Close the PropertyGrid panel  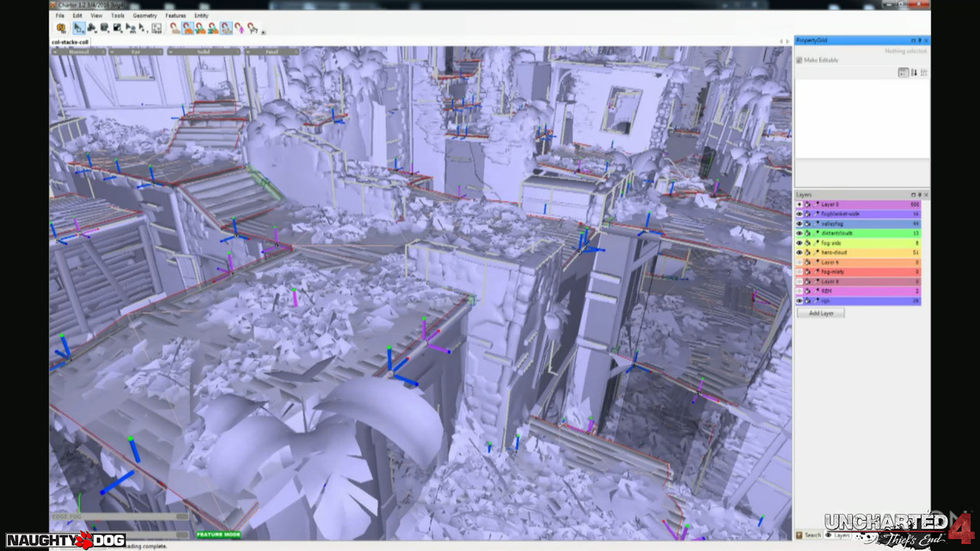(x=926, y=40)
